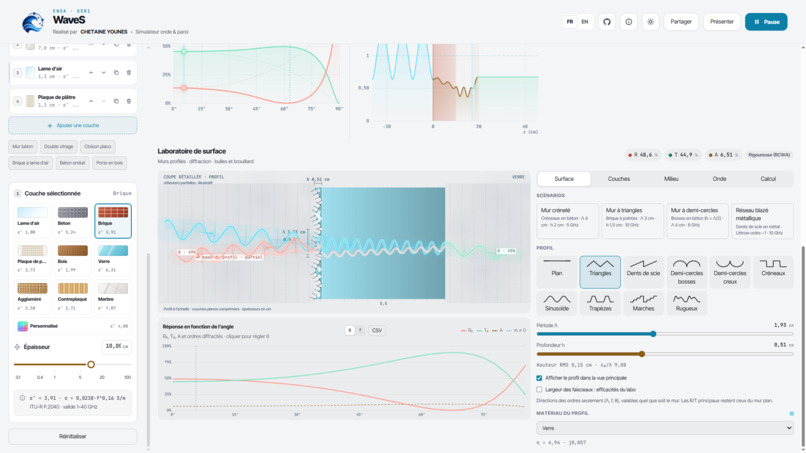Select the Triangles profile shape
This screenshot has height=453, width=806.
(600, 272)
